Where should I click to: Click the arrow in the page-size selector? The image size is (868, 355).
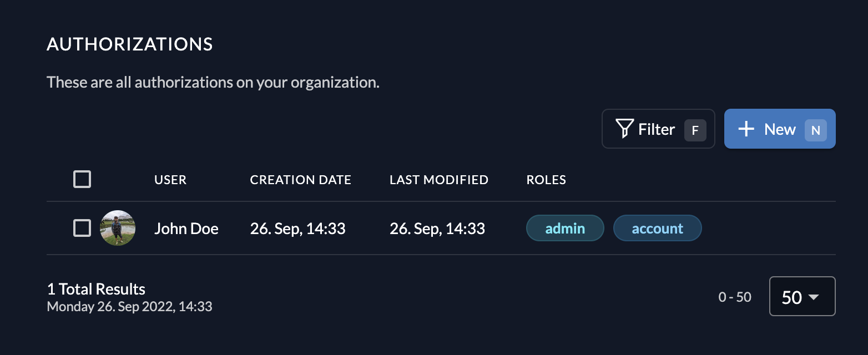pos(814,297)
